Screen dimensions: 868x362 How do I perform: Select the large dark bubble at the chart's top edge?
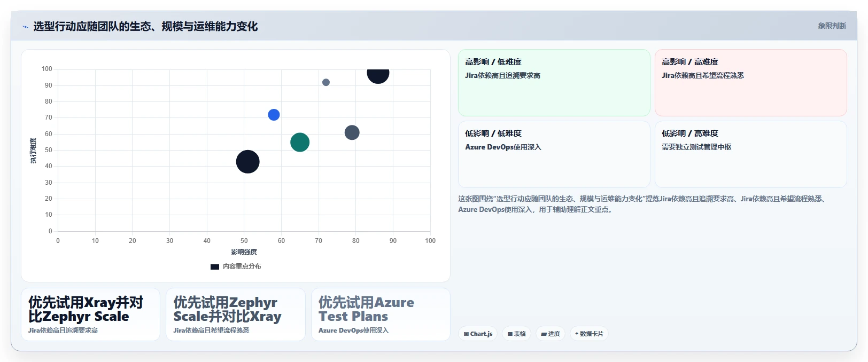point(378,76)
